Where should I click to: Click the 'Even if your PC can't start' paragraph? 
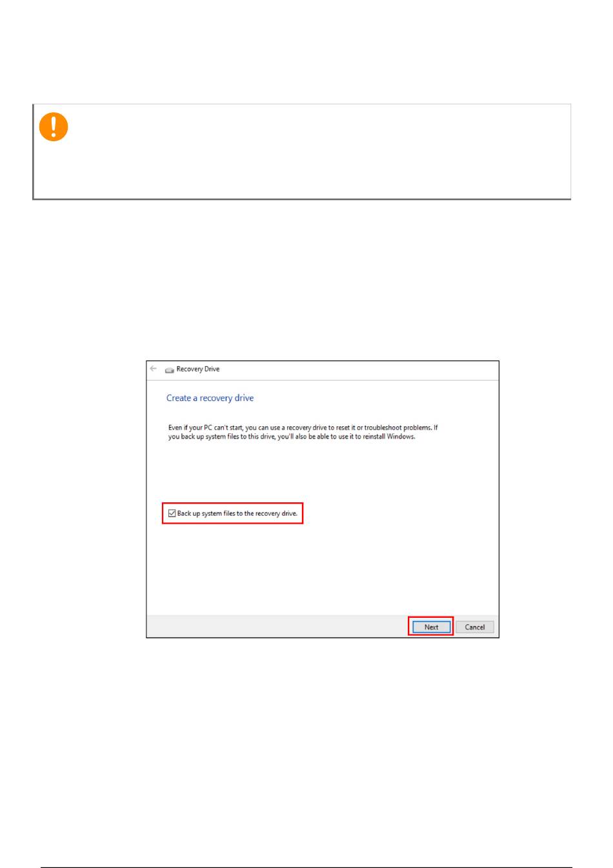pos(303,432)
